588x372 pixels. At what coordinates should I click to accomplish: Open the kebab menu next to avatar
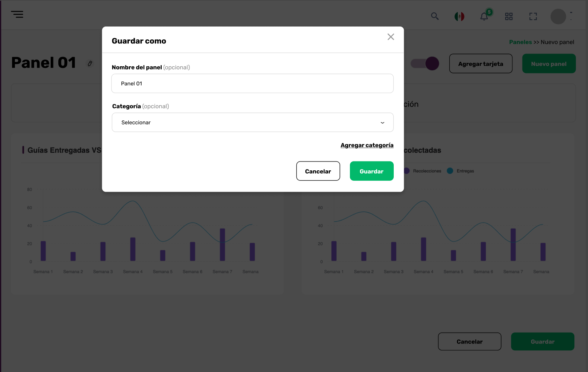tap(571, 16)
